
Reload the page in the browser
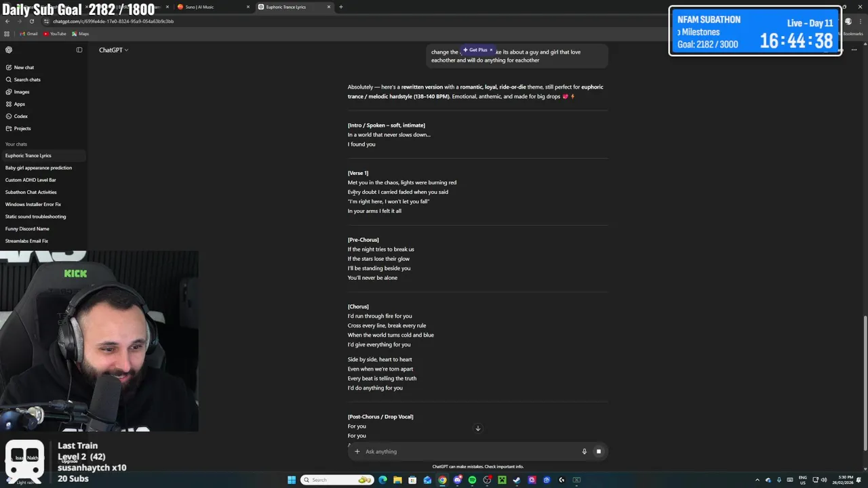pyautogui.click(x=31, y=21)
